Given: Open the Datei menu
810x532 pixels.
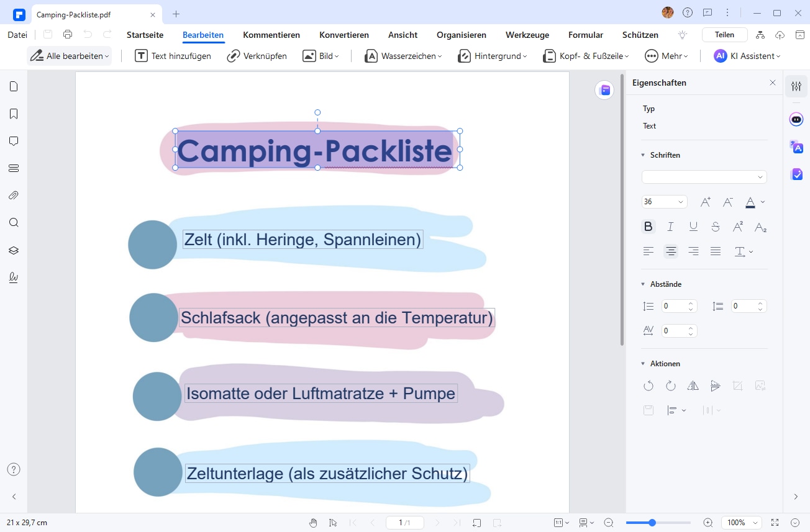Looking at the screenshot, I should (x=17, y=35).
